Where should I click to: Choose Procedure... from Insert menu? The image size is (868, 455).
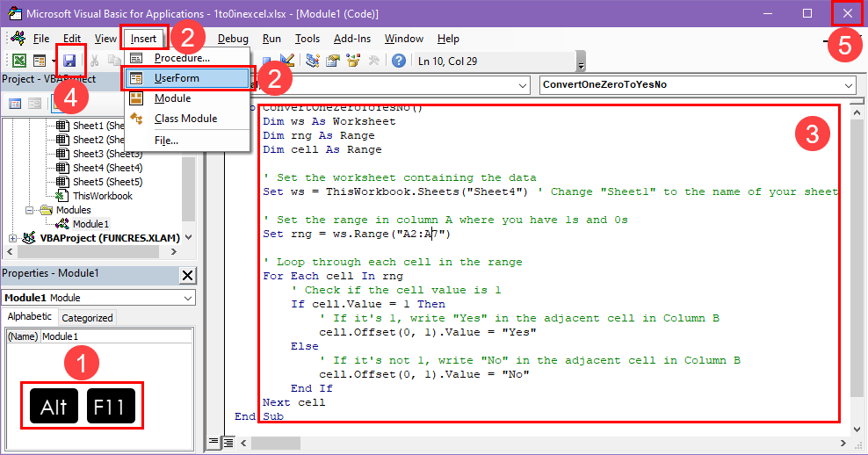pos(187,58)
